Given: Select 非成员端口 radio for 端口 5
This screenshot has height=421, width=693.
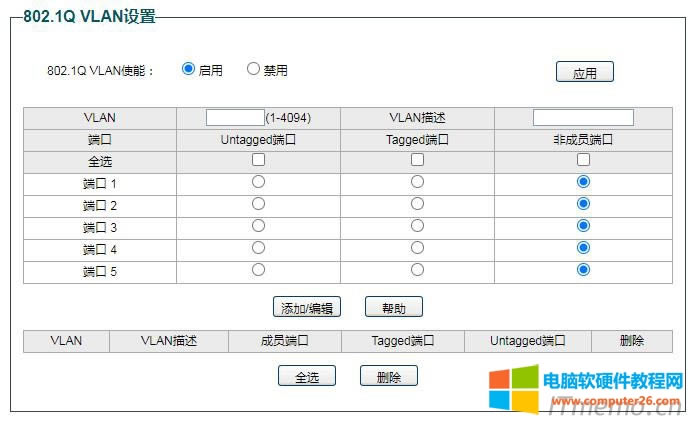Looking at the screenshot, I should coord(583,270).
